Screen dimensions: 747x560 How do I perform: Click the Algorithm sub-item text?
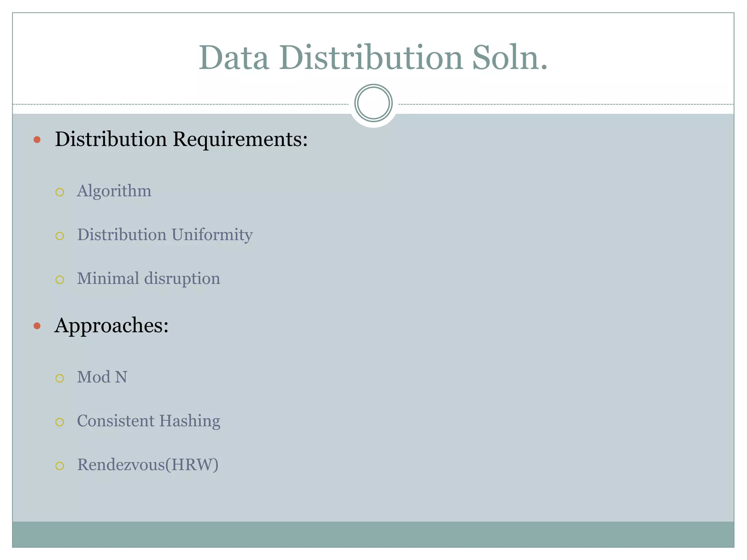pyautogui.click(x=114, y=191)
